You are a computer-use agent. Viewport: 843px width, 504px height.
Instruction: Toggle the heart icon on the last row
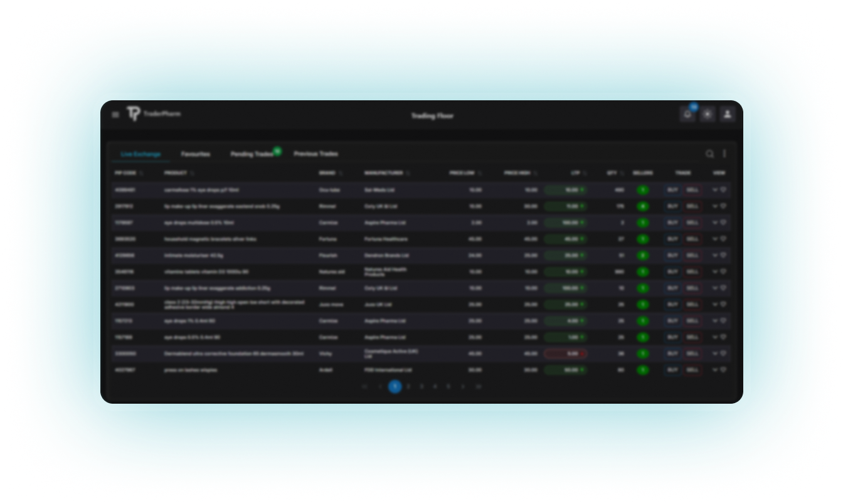point(723,370)
